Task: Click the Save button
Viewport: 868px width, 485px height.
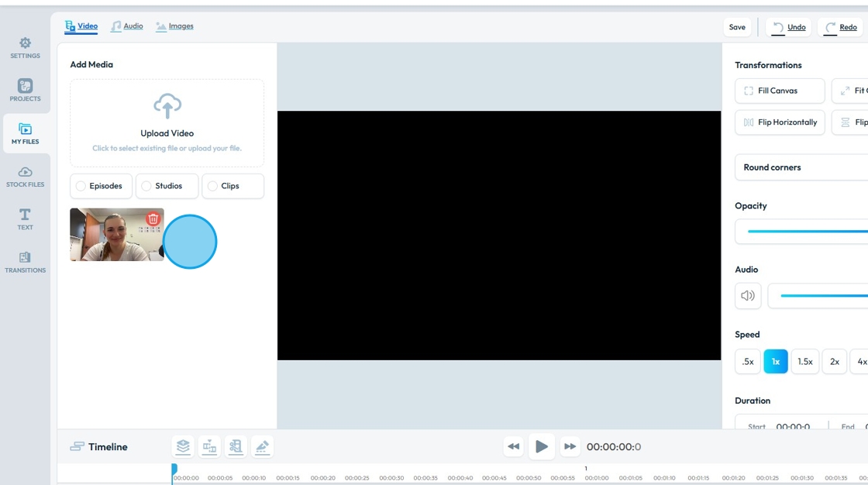Action: [x=737, y=27]
